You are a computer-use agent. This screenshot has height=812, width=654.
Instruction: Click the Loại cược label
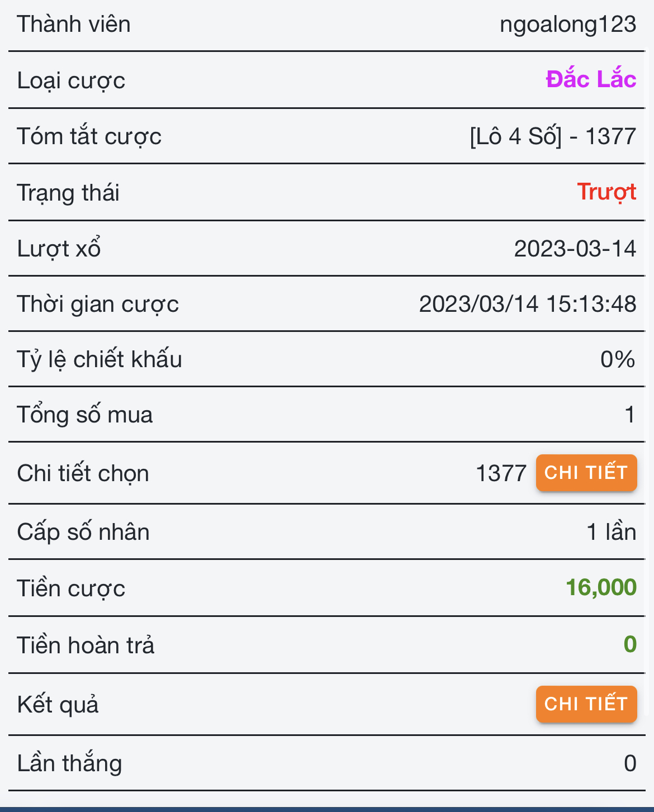pyautogui.click(x=71, y=80)
